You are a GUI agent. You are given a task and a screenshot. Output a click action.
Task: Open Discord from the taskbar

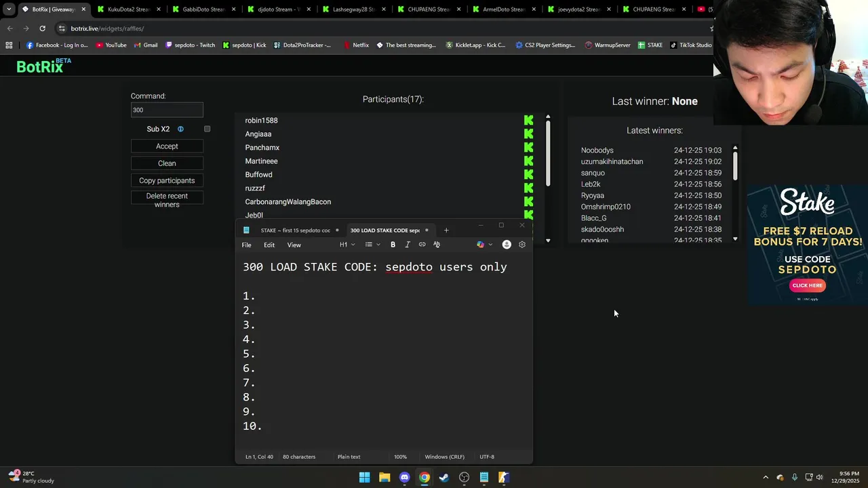pos(405,477)
